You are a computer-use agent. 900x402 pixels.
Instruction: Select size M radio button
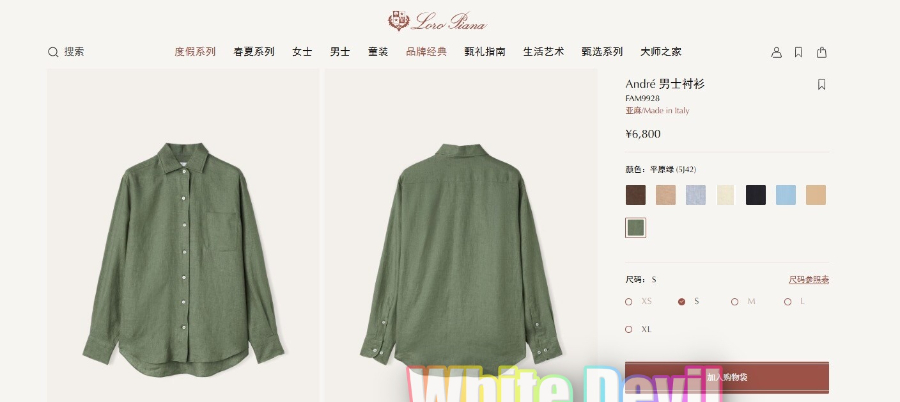click(x=735, y=302)
